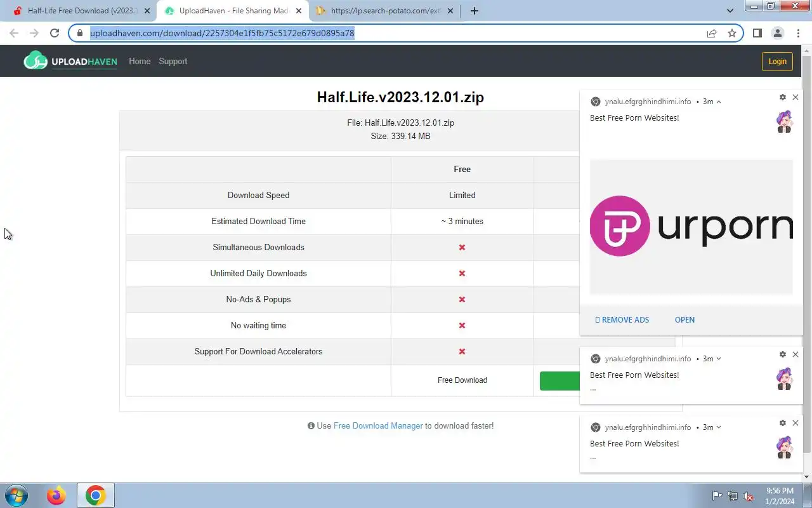Open the side panel icon in toolbar
This screenshot has height=508, width=812.
click(x=757, y=33)
